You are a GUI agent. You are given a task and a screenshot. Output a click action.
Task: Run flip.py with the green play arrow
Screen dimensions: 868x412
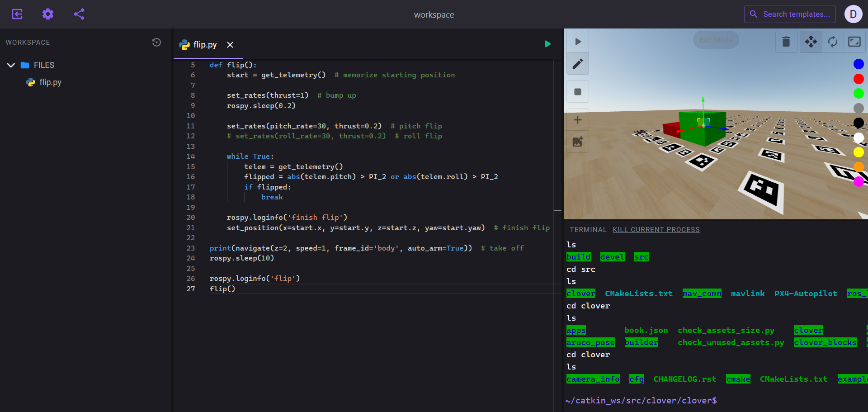[x=548, y=44]
